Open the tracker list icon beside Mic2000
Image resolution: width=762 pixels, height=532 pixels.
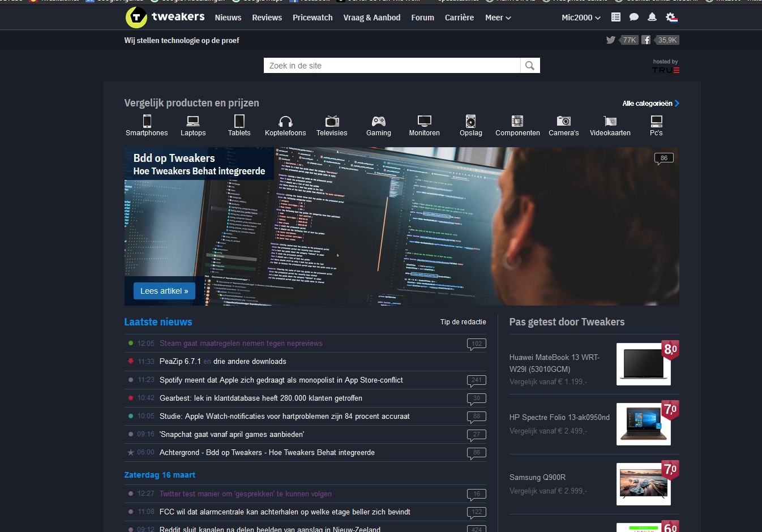pyautogui.click(x=616, y=18)
